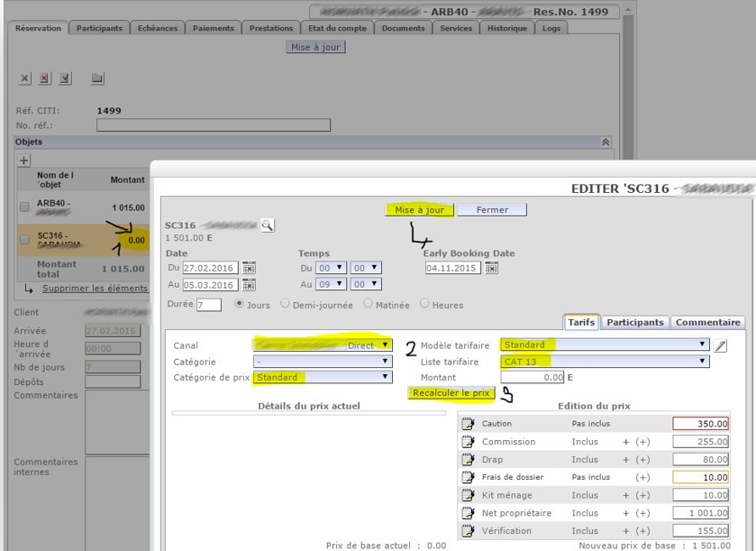This screenshot has height=551, width=756.
Task: Open the calendar picker for the Du date
Action: (x=250, y=268)
